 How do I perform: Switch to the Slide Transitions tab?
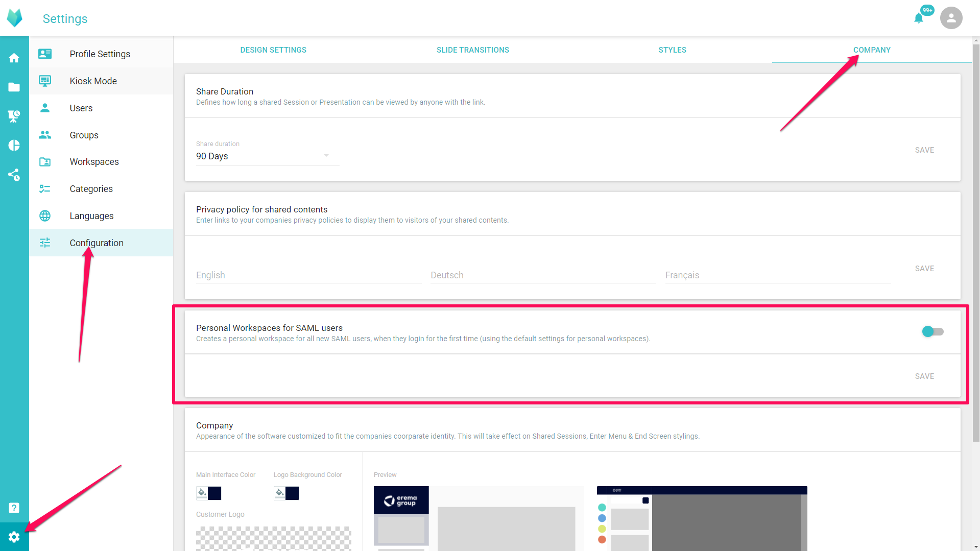(473, 50)
